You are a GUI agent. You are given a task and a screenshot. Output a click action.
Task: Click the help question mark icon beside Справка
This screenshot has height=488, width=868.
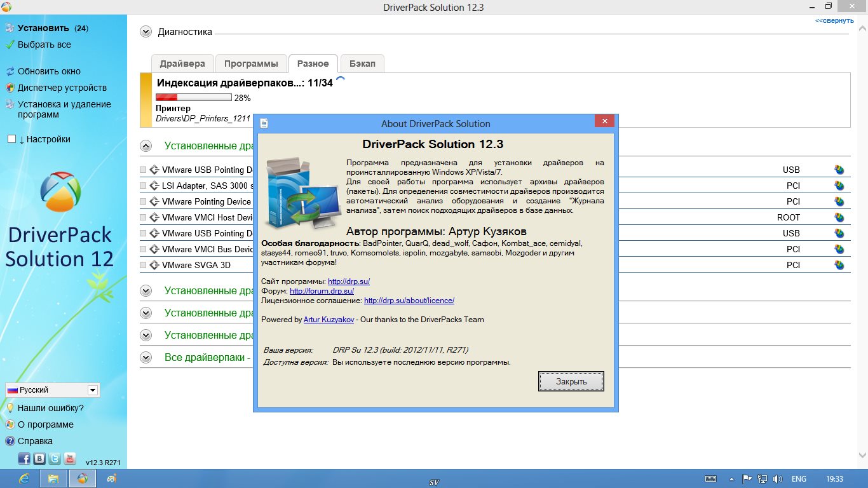coord(10,441)
